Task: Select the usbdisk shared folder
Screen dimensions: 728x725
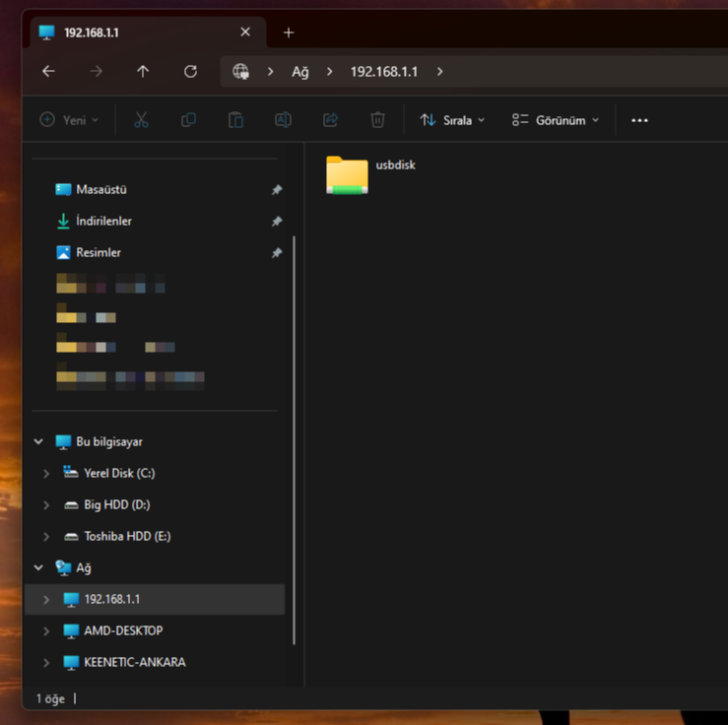Action: 347,175
